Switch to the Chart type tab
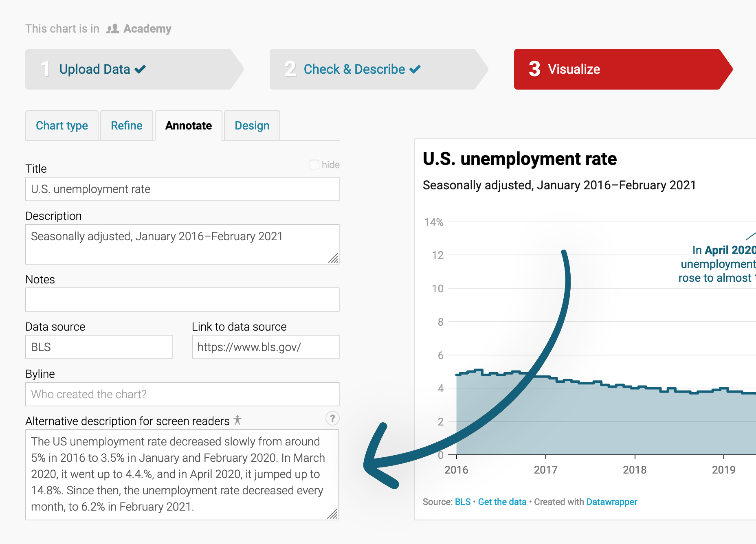Image resolution: width=756 pixels, height=544 pixels. pyautogui.click(x=62, y=125)
